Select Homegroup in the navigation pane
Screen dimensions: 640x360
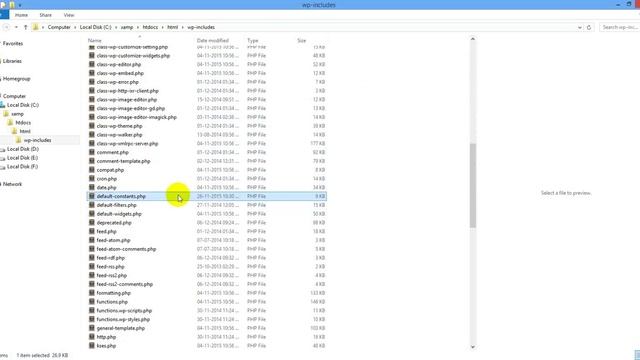[16, 79]
